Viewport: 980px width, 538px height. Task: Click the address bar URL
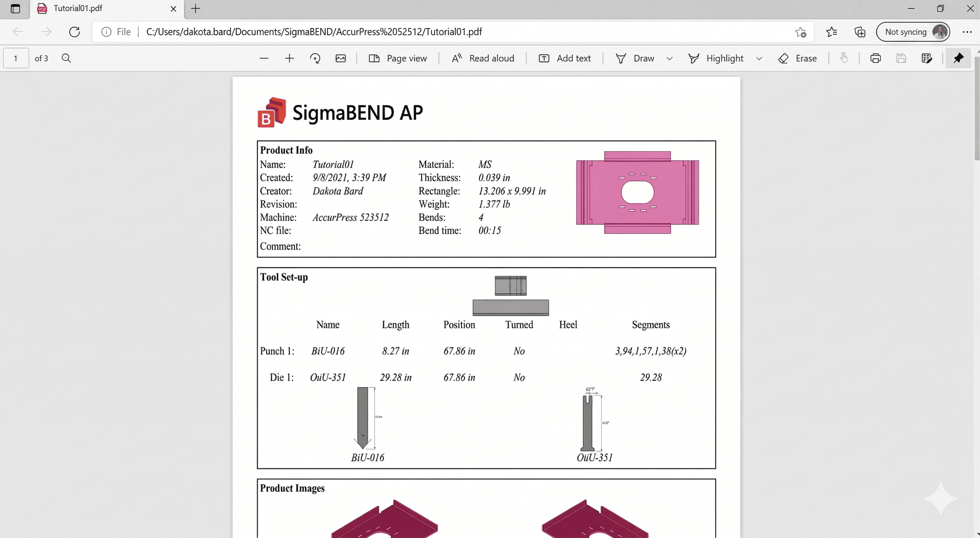tap(314, 32)
